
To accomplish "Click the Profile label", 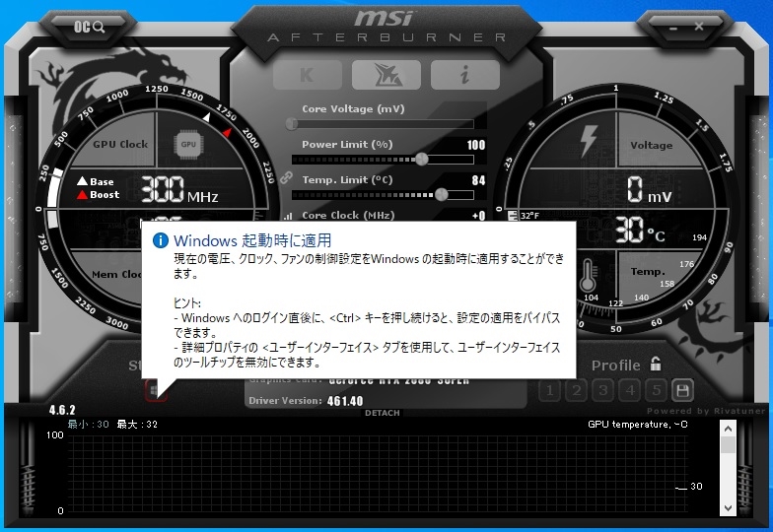I will pos(615,366).
